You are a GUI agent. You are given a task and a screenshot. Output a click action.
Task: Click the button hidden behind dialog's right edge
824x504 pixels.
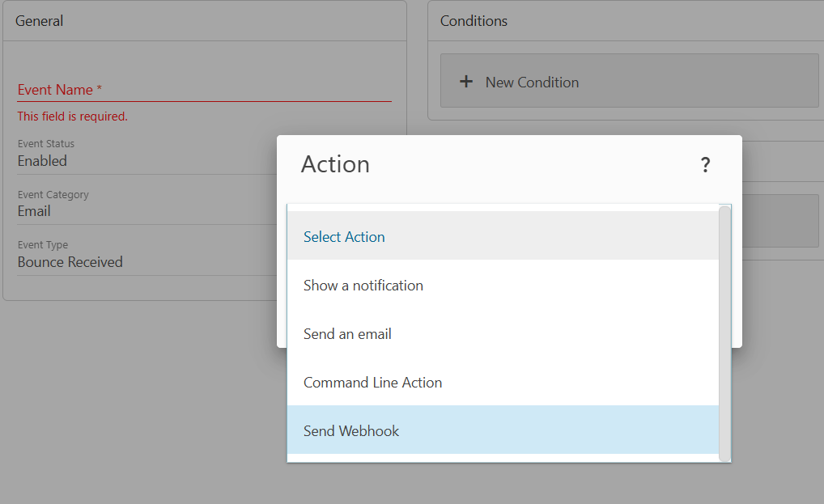click(x=780, y=221)
